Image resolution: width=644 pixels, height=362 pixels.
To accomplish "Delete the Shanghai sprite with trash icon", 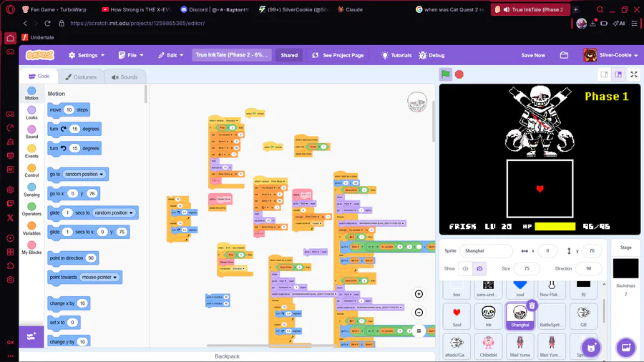I will coord(532,305).
